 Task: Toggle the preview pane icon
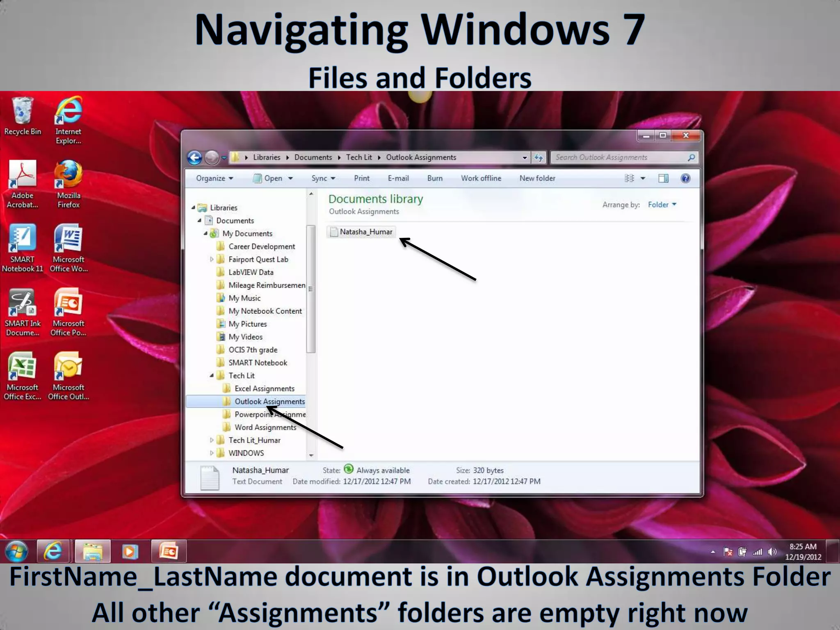[663, 178]
